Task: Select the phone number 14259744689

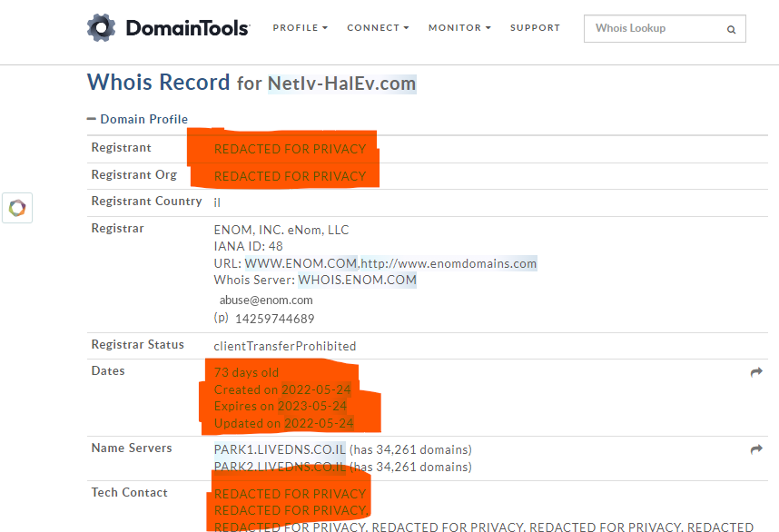Action: [275, 319]
